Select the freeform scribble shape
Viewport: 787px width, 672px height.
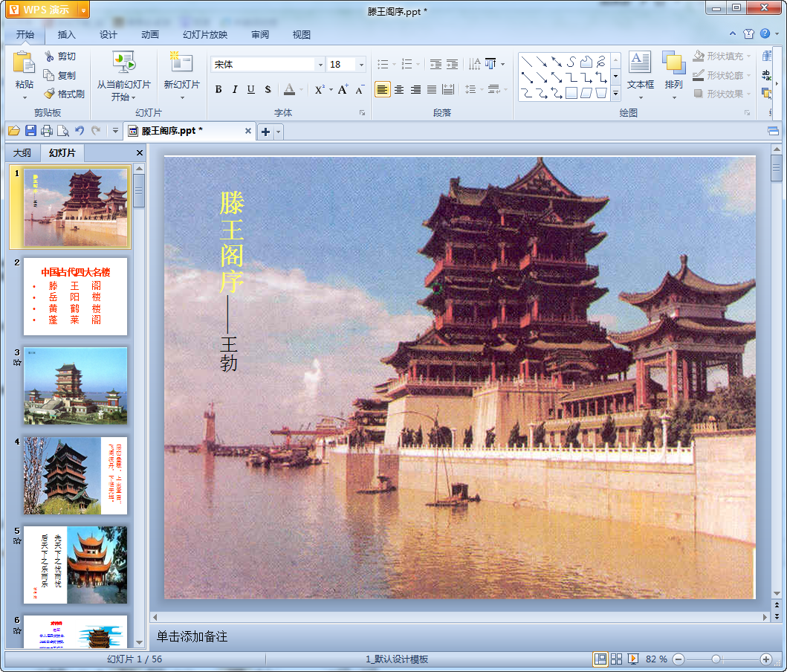click(x=600, y=62)
